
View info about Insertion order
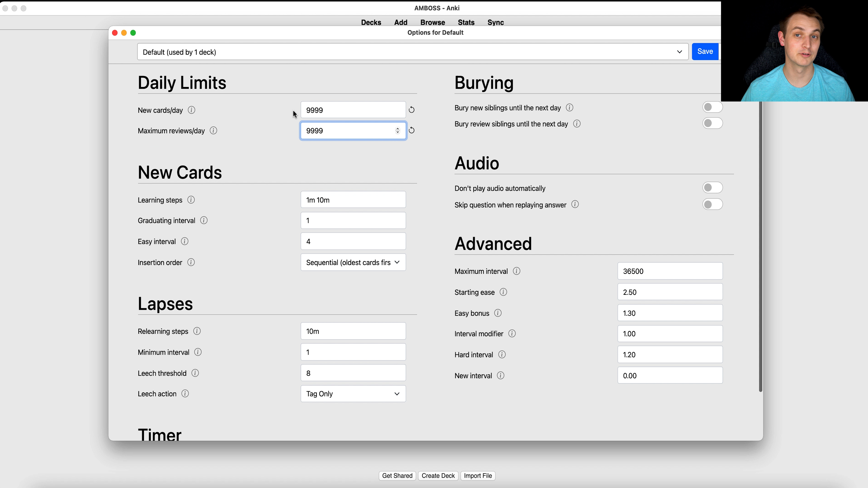coord(191,262)
